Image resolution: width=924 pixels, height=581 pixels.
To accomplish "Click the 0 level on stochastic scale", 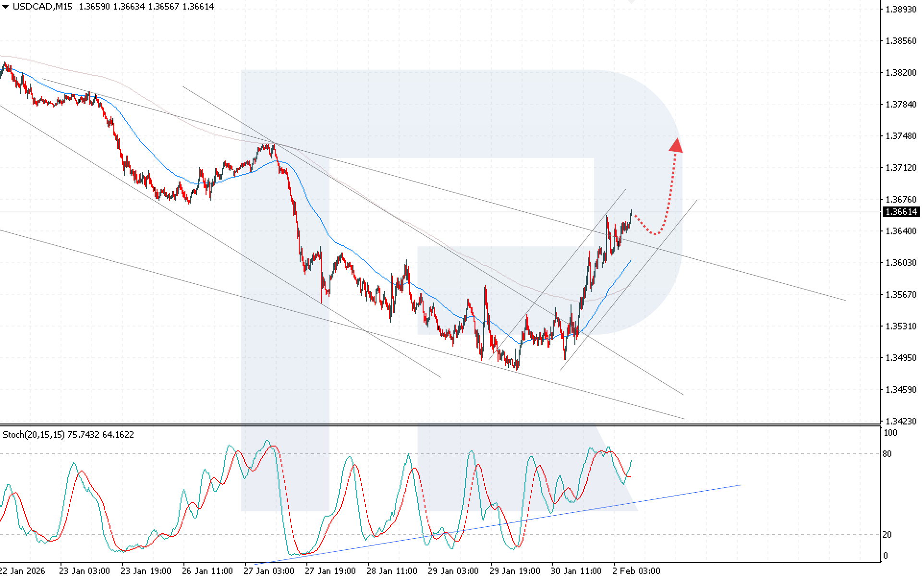I will [886, 556].
